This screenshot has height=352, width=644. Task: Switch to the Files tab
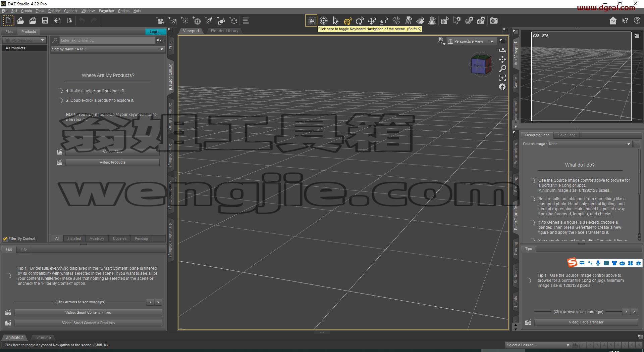pos(9,32)
